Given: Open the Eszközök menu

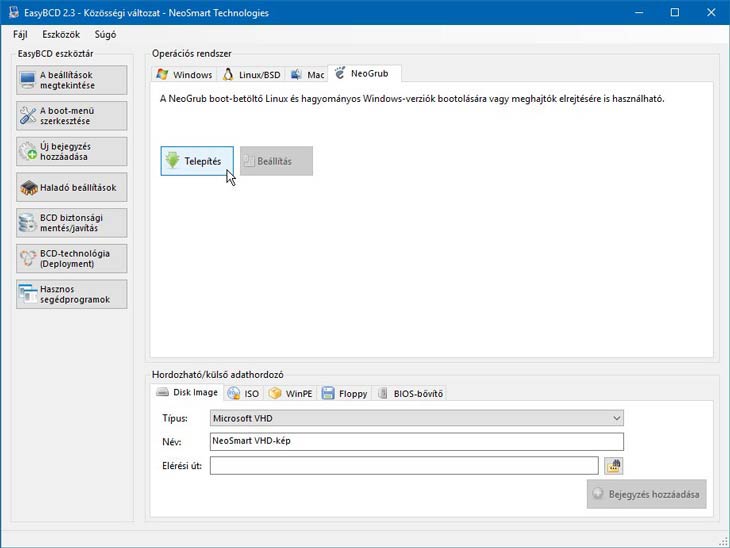Looking at the screenshot, I should [61, 34].
